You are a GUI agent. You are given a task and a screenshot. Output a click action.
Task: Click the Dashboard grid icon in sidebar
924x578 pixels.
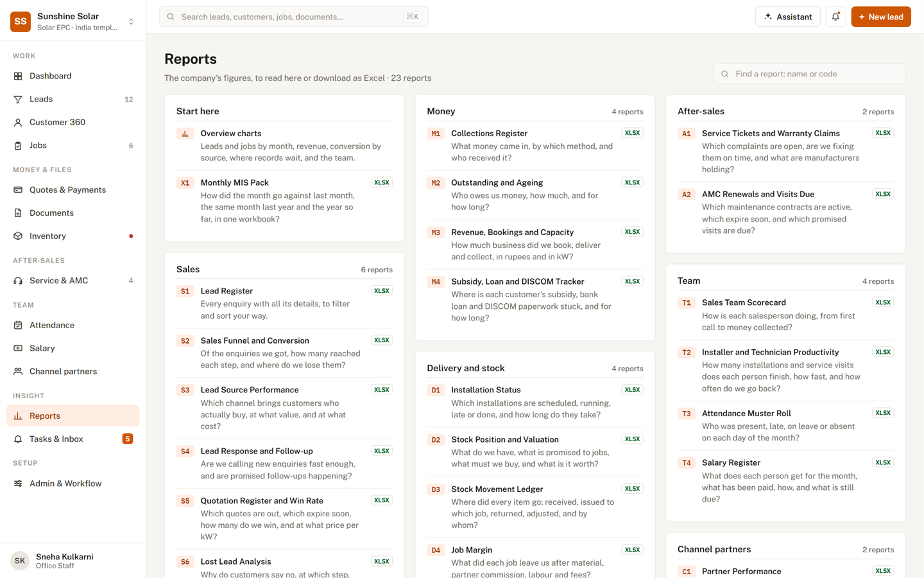click(18, 76)
